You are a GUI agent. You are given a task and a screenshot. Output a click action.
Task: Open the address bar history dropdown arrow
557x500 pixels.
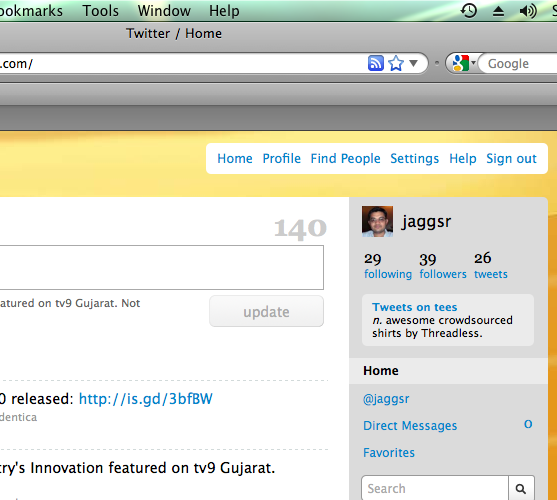(413, 64)
